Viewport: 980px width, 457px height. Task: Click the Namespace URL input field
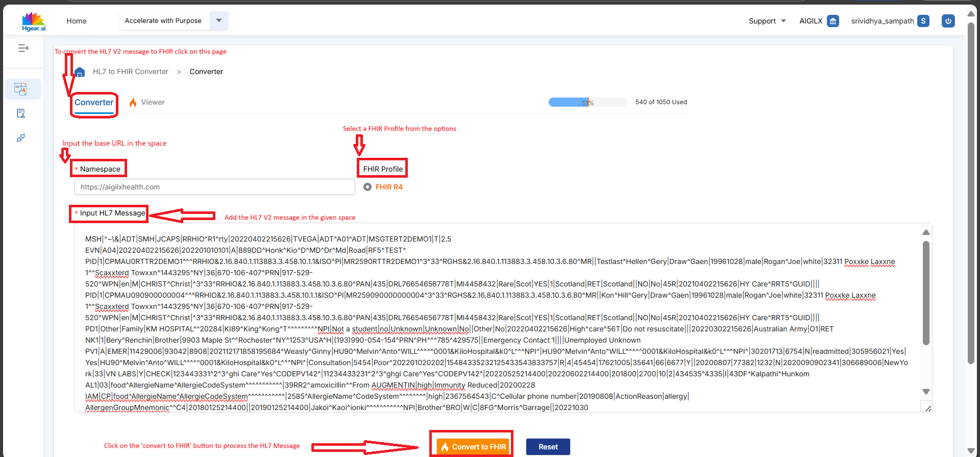click(x=215, y=187)
